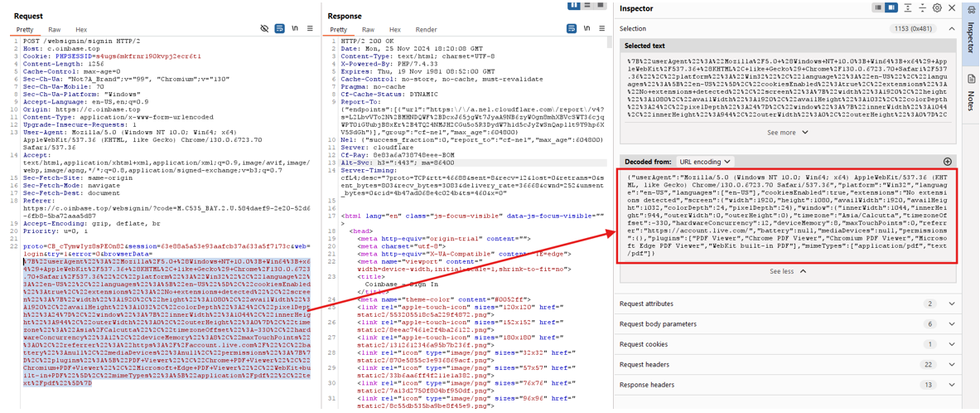Screen dimensions: 980x413
Task: Expand all Inspector sections icon
Action: (907, 8)
